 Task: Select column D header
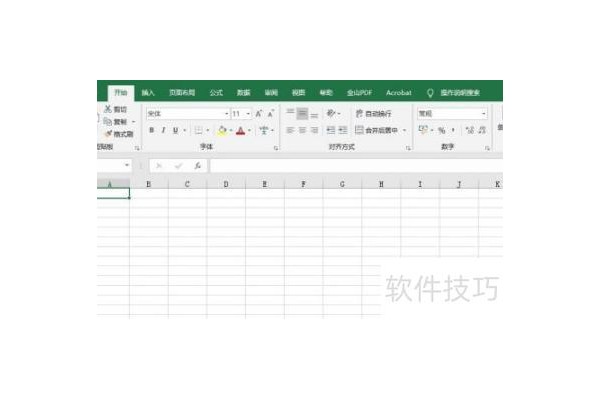pos(226,184)
